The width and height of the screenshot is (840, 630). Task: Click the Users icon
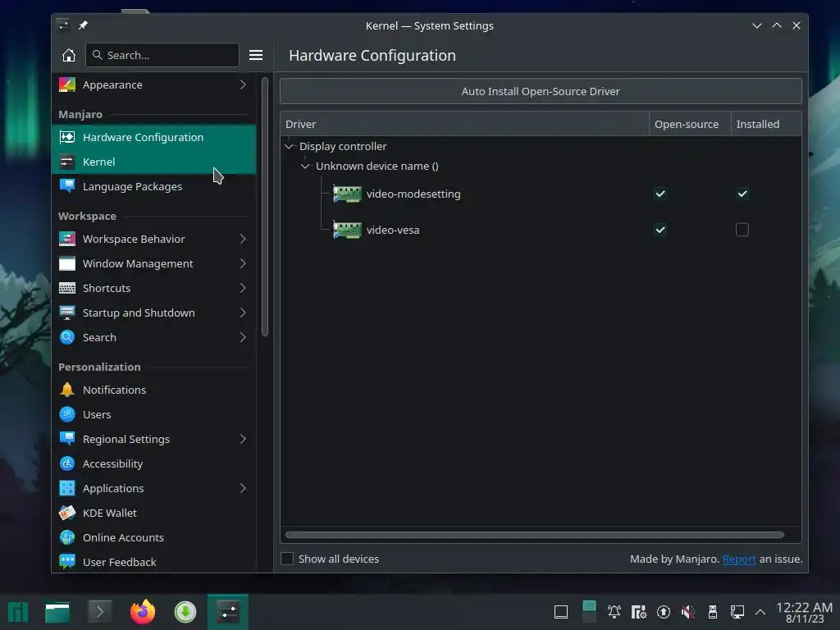click(67, 414)
